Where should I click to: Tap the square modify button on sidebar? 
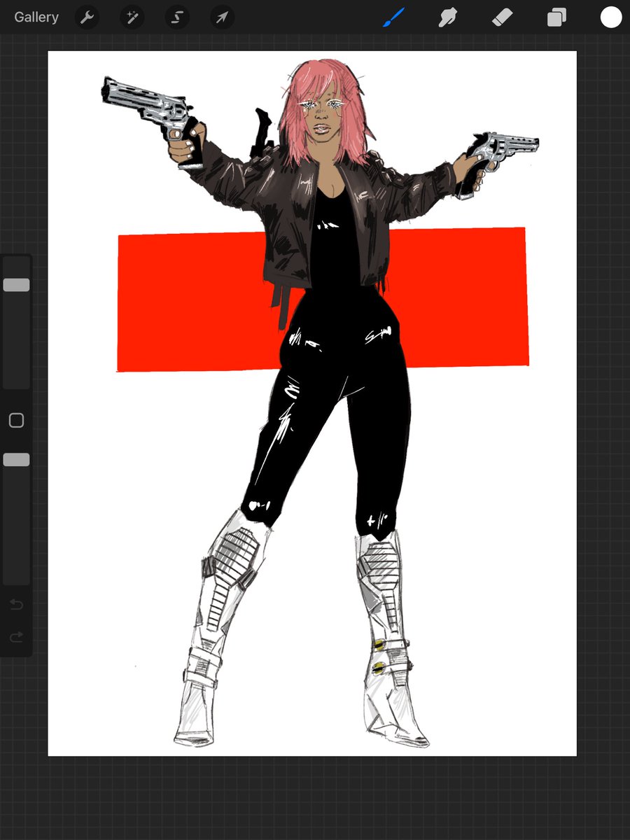point(16,420)
